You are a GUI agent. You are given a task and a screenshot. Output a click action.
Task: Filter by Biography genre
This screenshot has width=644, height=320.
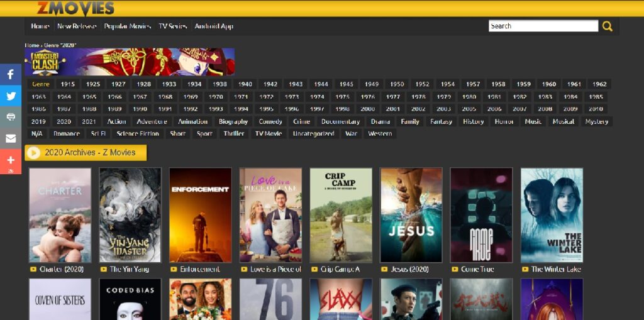pos(233,121)
